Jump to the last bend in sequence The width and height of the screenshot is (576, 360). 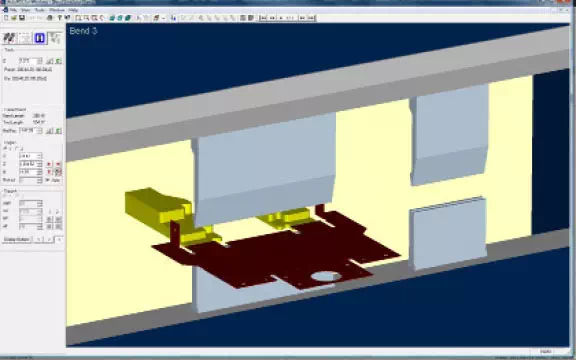[x=311, y=18]
